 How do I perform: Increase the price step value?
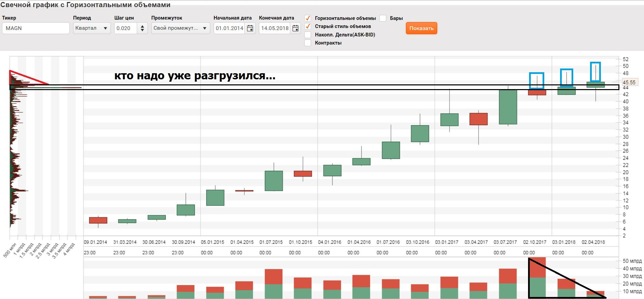coord(142,26)
